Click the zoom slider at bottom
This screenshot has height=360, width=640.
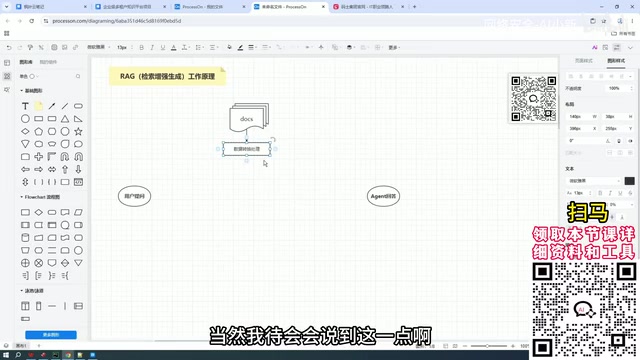click(488, 346)
